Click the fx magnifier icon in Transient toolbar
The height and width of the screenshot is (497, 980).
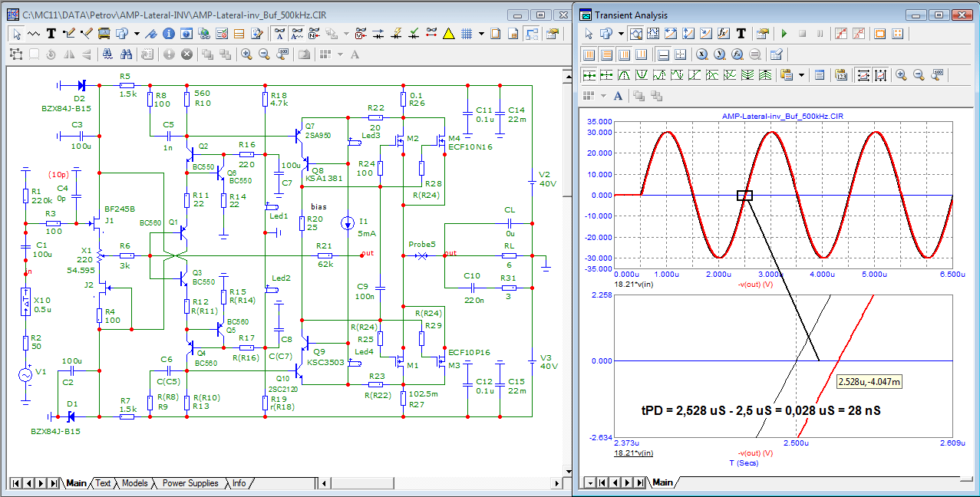pos(737,54)
